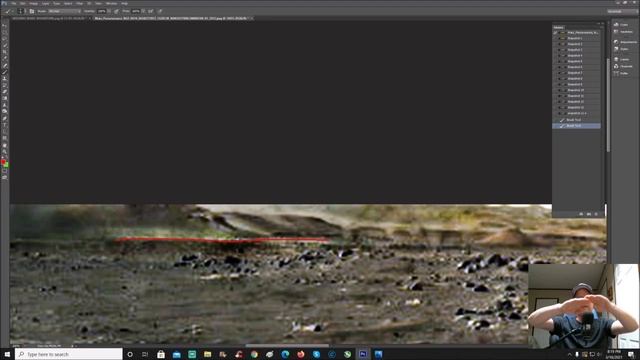Select the Zoom tool
The image size is (640, 360).
[4, 152]
